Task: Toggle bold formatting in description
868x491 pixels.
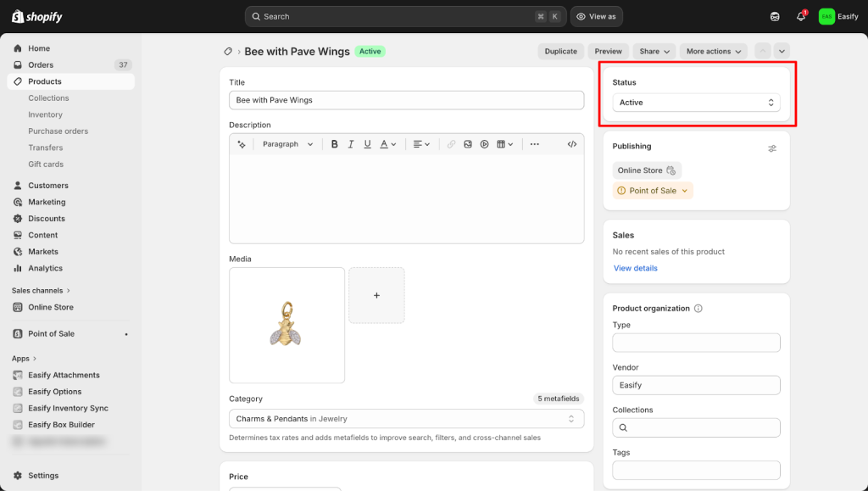Action: pyautogui.click(x=335, y=144)
